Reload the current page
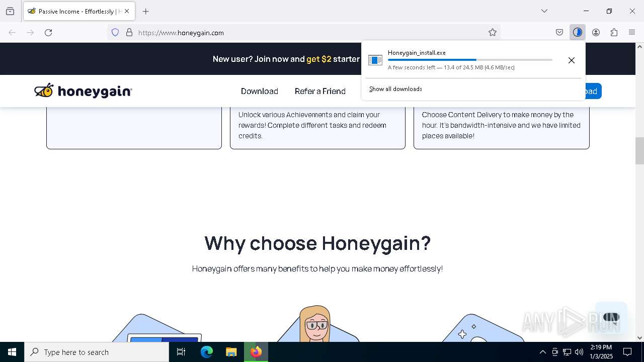The width and height of the screenshot is (644, 362). coord(48,33)
